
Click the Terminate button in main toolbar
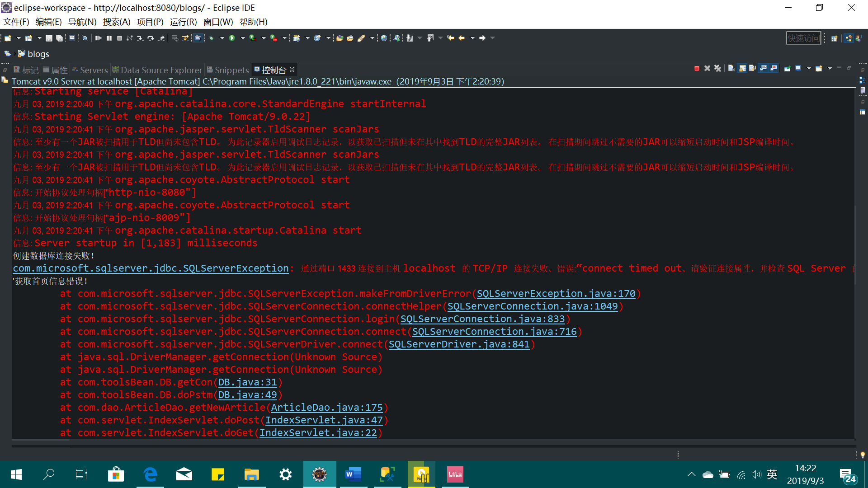point(119,38)
